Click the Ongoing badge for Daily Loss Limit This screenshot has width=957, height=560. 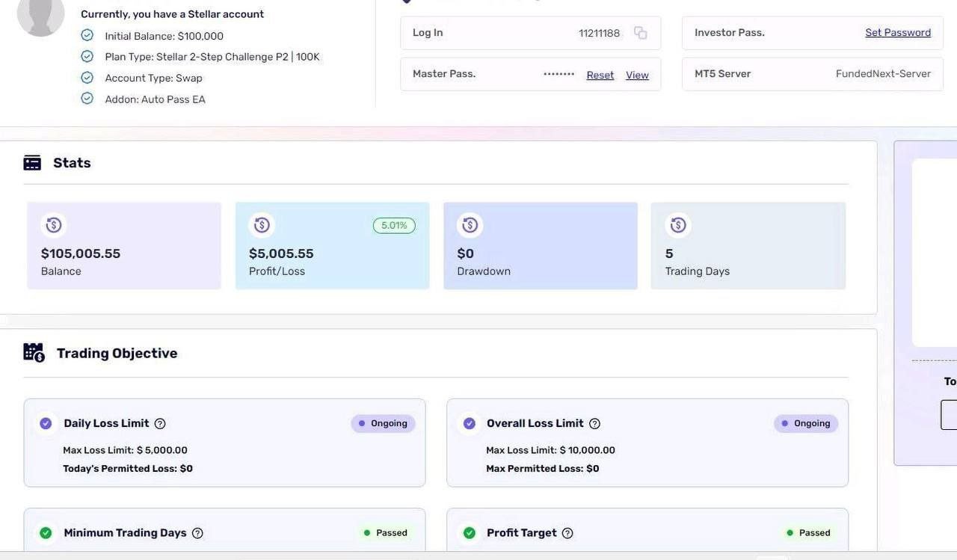383,424
